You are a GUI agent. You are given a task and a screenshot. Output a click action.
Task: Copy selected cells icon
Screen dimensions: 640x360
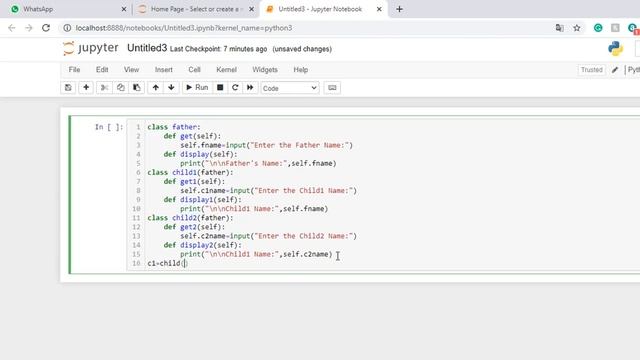[121, 88]
